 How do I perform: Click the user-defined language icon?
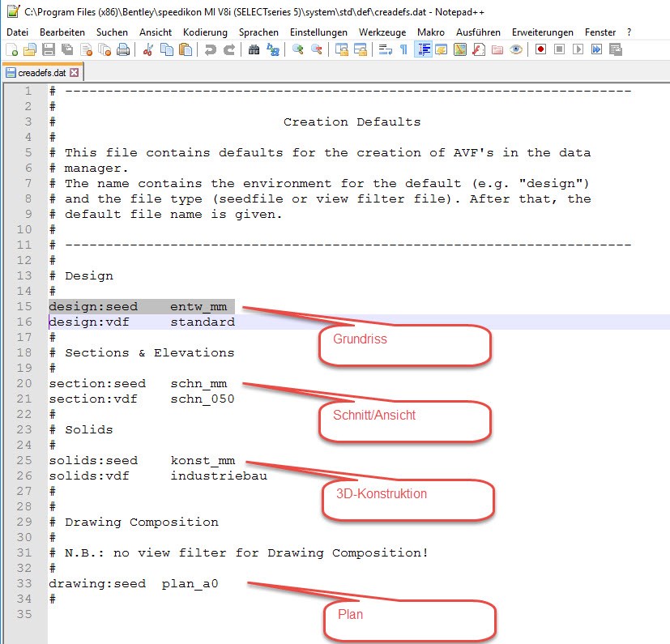click(x=442, y=50)
